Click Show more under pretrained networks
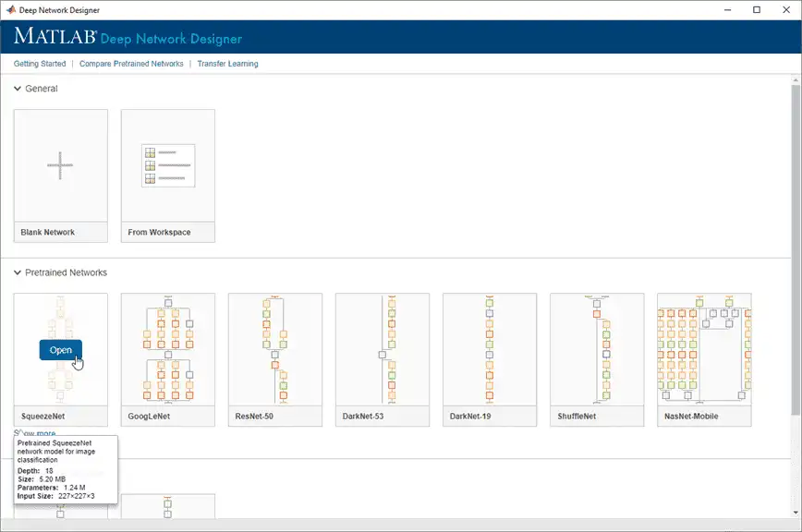This screenshot has width=802, height=532. click(35, 433)
